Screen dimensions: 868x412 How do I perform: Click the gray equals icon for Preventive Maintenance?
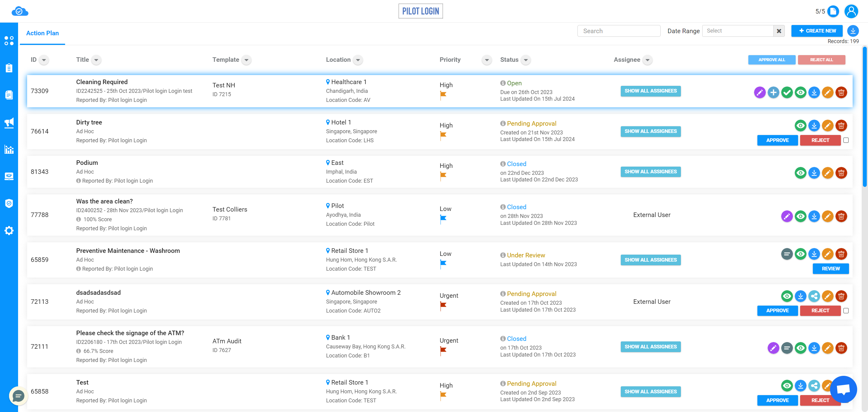tap(787, 254)
